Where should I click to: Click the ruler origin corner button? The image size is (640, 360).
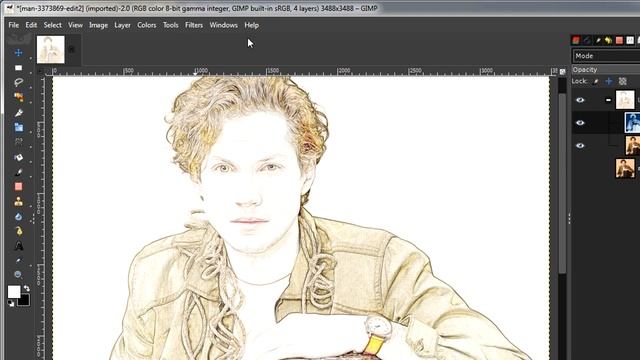tap(40, 71)
